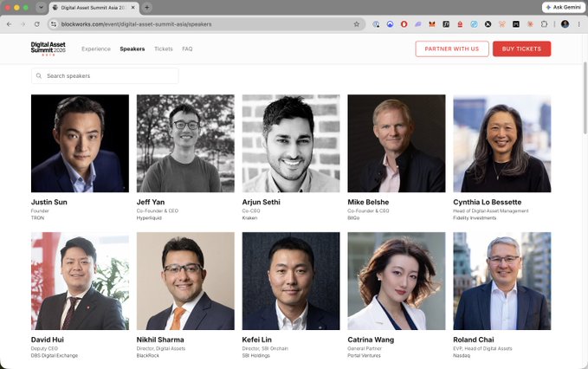Screen dimensions: 588x369
Task: Click the light blue circular extension icon
Action: point(474,24)
